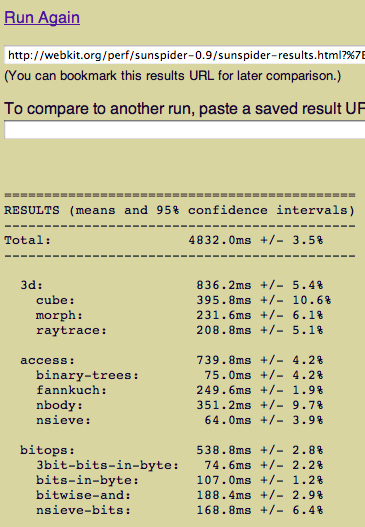Click the access: category label
Viewport: 365px width, 527px height.
click(x=47, y=360)
